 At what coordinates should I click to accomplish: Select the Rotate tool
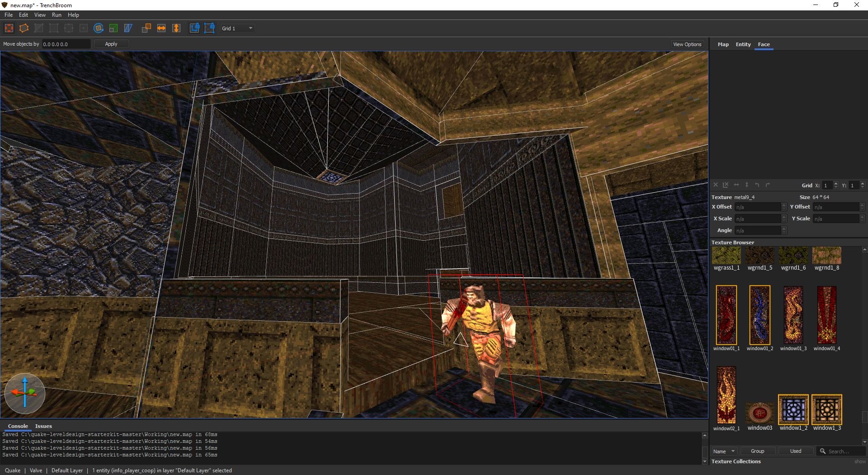click(99, 28)
